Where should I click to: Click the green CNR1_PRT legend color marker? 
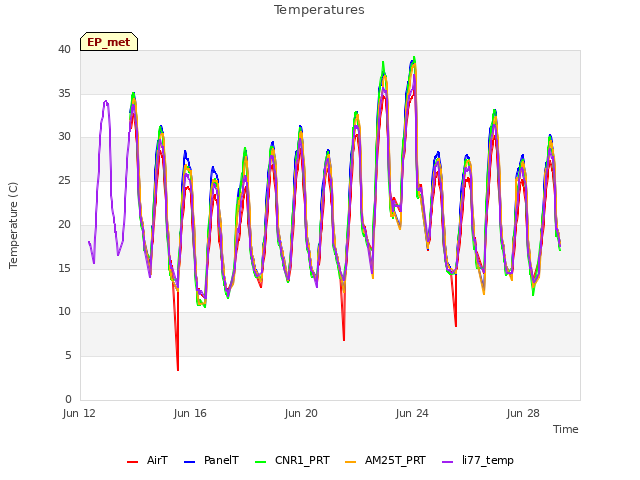point(260,462)
